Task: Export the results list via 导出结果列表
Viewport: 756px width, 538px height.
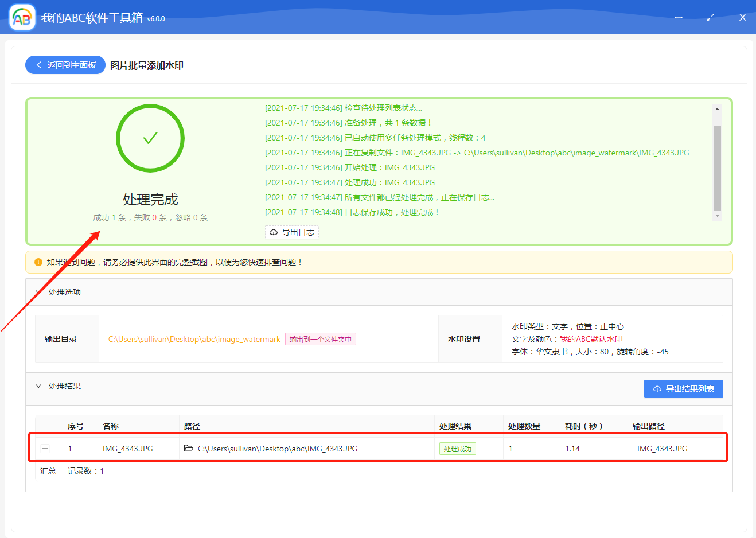Action: click(683, 389)
